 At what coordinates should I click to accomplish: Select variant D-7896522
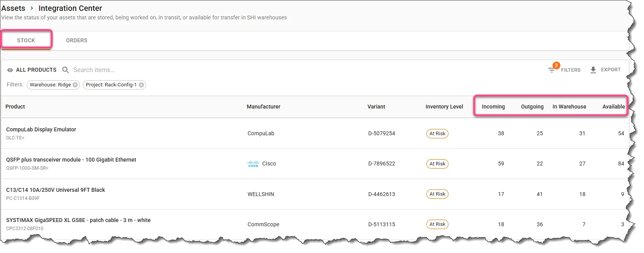click(x=381, y=164)
